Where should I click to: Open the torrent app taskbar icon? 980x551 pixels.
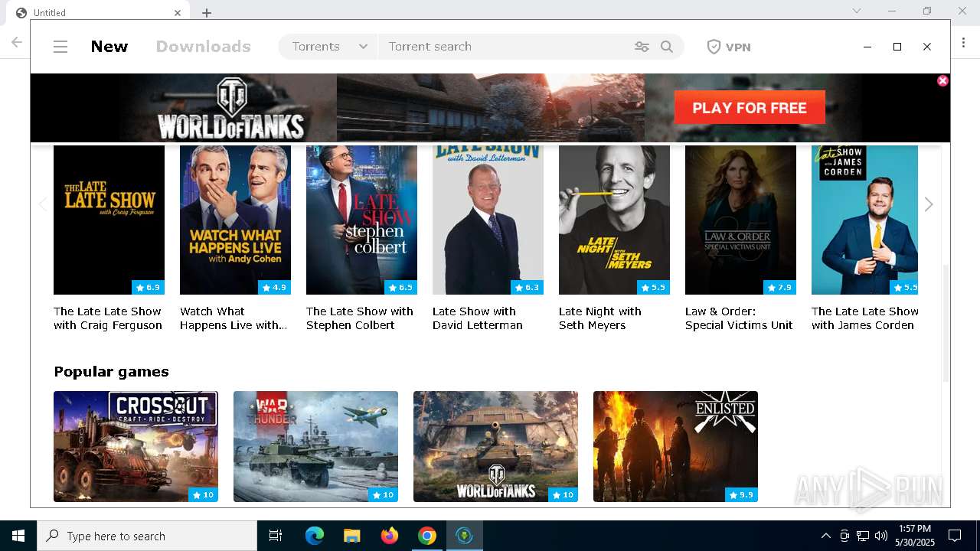click(x=465, y=536)
